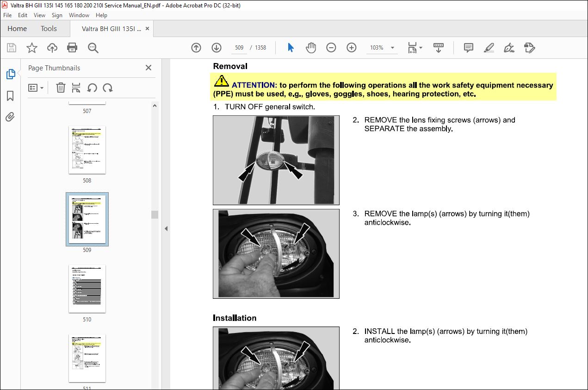Select the page 509 thumbnail
The height and width of the screenshot is (390, 588).
(87, 219)
